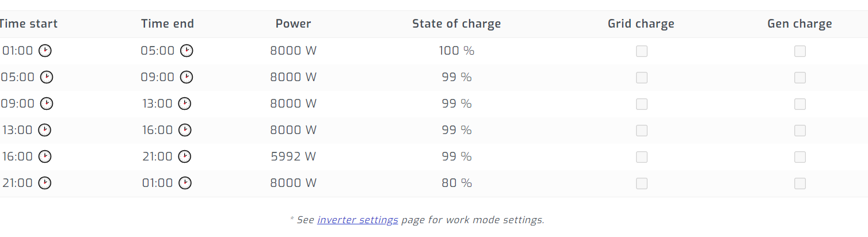Viewport: 868px width, 237px height.
Task: Click the 8000 W power in first row
Action: [293, 51]
